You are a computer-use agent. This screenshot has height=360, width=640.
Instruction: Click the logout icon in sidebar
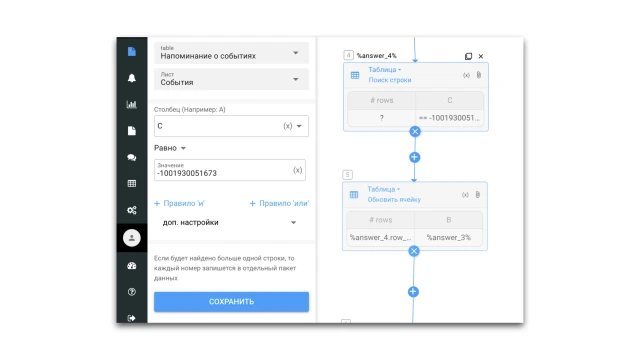click(x=131, y=318)
